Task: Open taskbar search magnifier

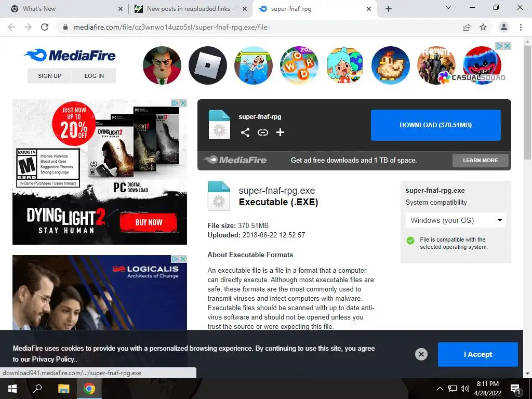Action: 37,388
